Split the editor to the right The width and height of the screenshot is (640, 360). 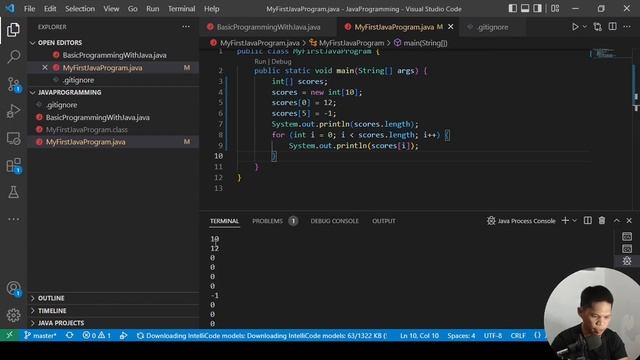[612, 27]
